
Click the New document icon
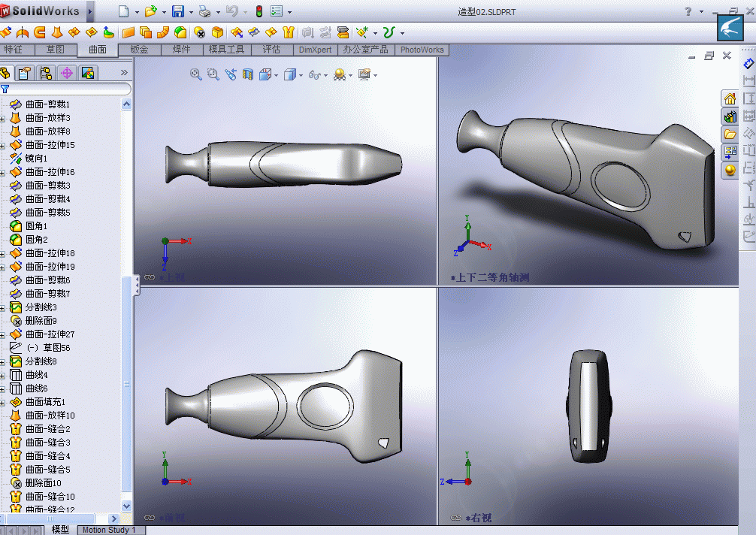pos(124,11)
